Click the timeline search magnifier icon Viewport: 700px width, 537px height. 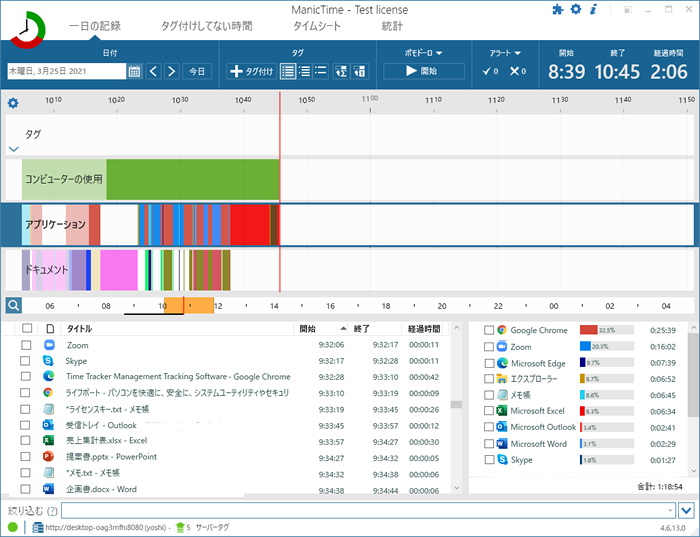[13, 306]
